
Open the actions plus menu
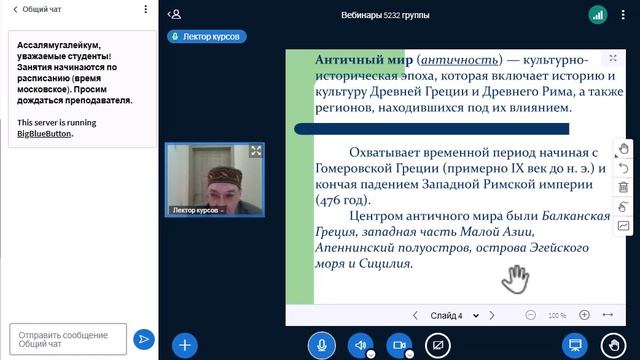click(184, 345)
